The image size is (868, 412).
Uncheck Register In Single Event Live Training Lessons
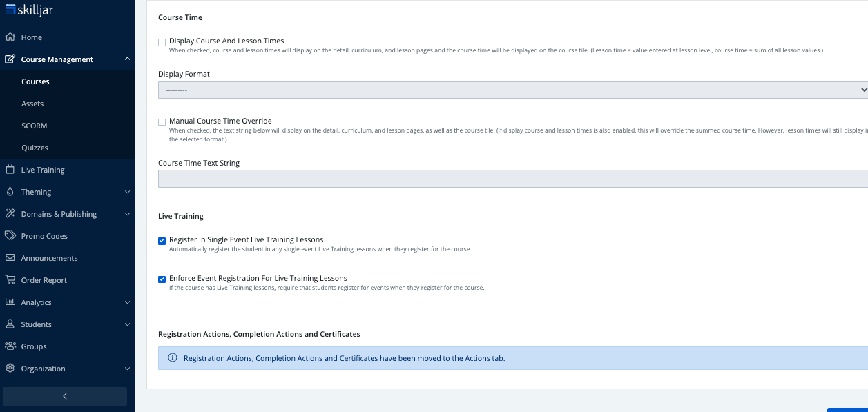pyautogui.click(x=162, y=241)
